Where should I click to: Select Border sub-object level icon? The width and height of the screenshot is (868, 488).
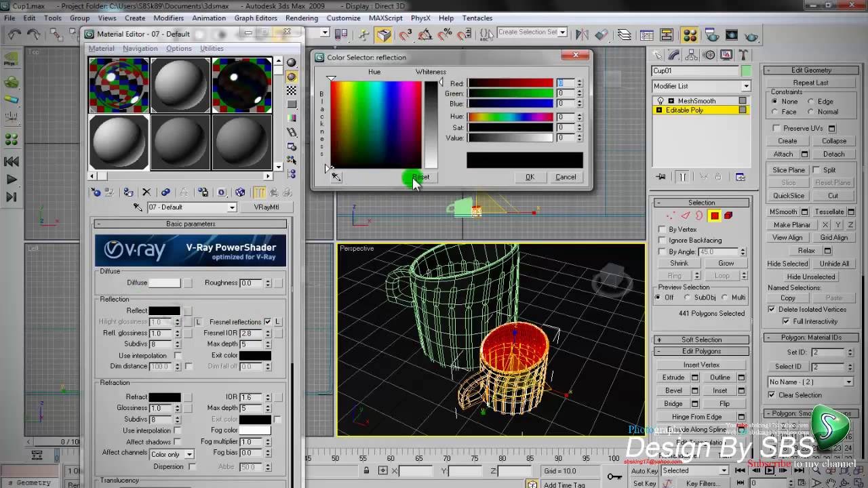point(699,216)
